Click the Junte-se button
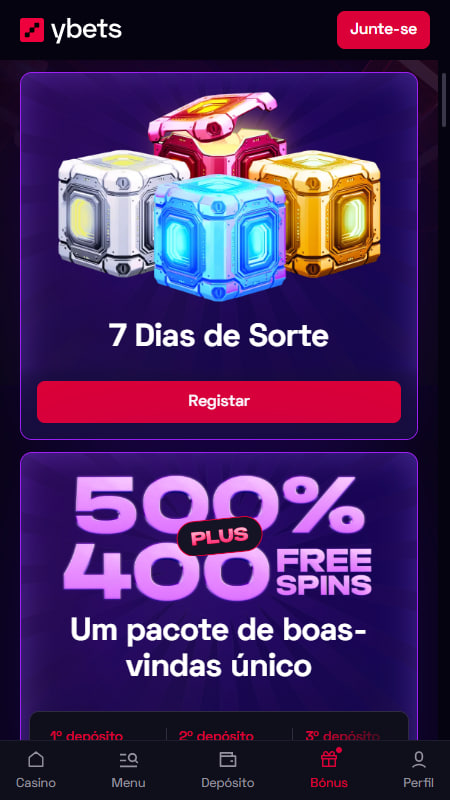450x800 pixels. [383, 30]
